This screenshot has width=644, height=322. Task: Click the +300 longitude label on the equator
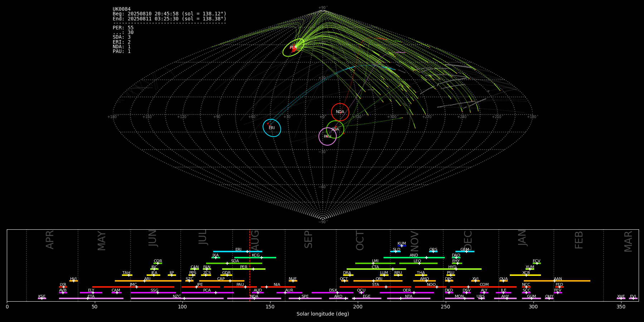[392, 117]
